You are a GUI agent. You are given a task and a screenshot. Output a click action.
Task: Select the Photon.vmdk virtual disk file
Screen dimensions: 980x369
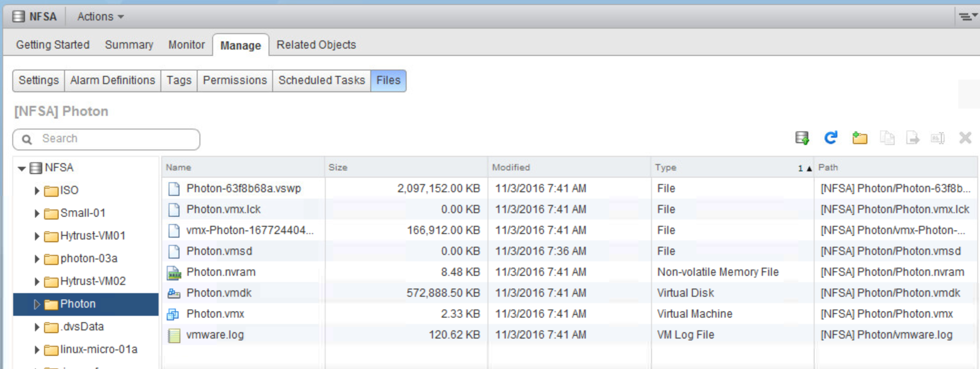[x=219, y=293]
